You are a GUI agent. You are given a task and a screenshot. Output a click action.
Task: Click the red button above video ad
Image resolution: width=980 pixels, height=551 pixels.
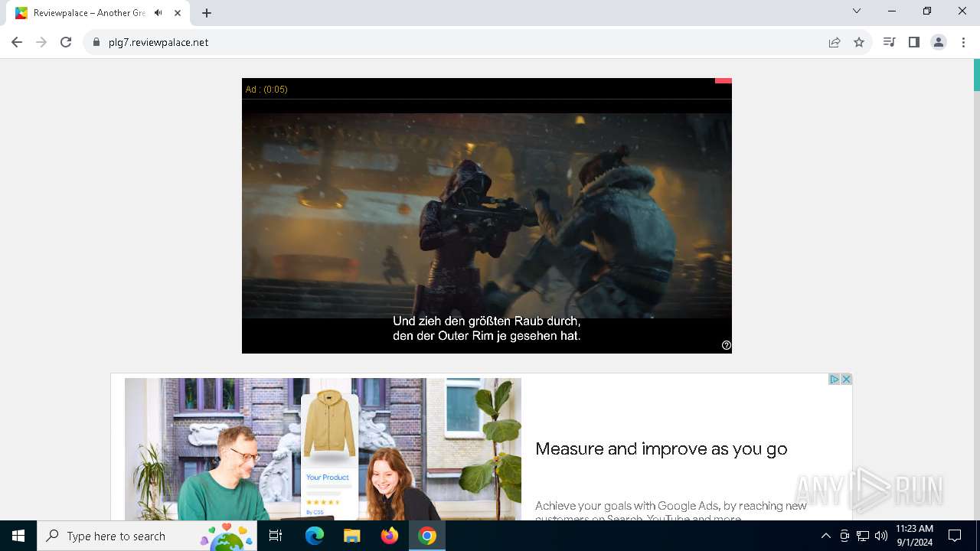click(x=724, y=80)
